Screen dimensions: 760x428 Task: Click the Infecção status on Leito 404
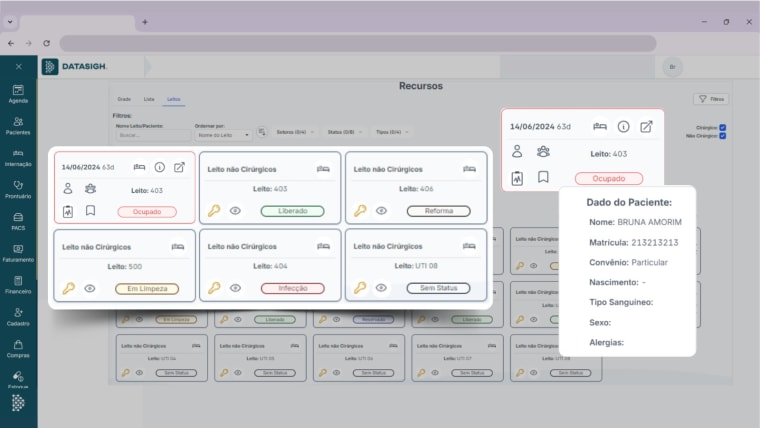pyautogui.click(x=292, y=288)
